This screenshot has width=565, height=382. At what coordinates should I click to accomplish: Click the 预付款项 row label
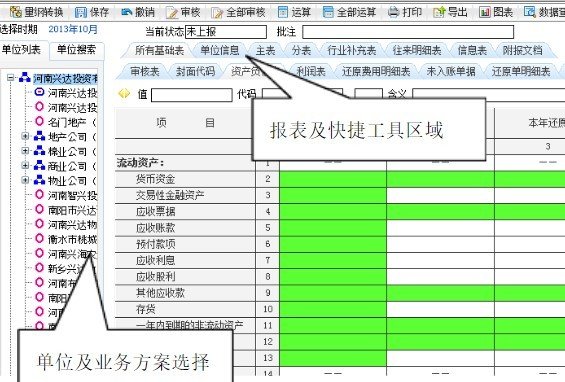point(155,244)
